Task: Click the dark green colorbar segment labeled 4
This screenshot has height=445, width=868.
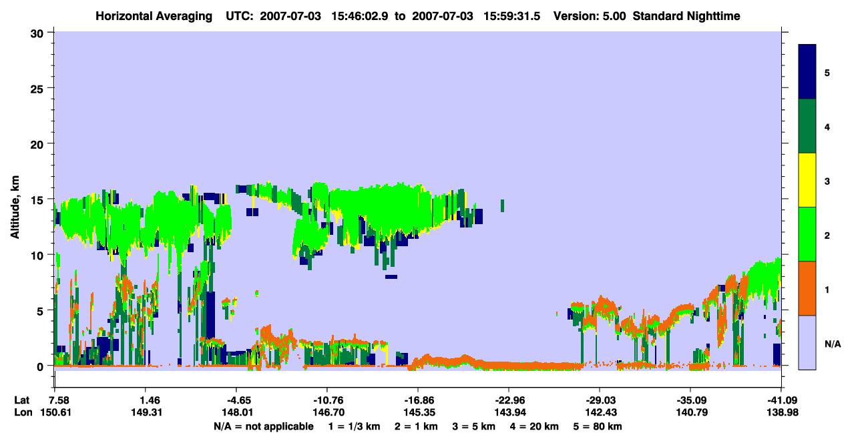Action: point(807,126)
